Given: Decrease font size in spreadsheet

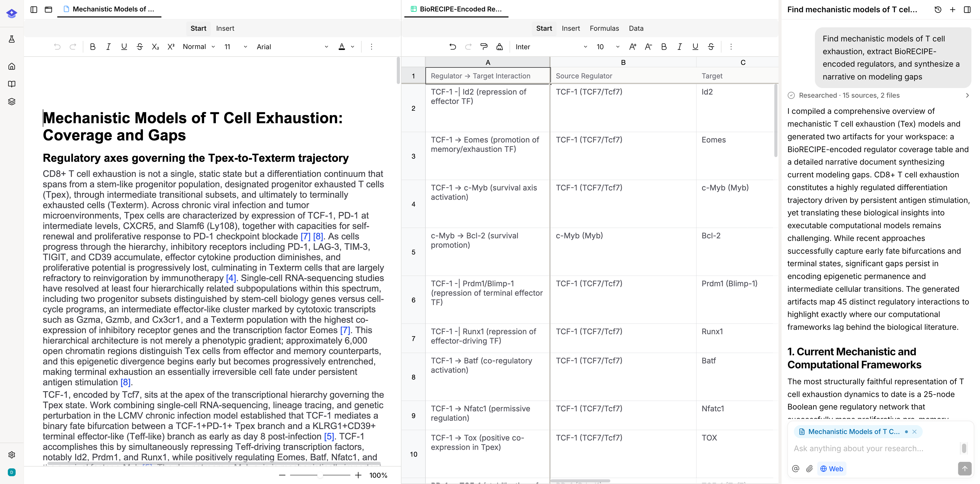Looking at the screenshot, I should (648, 47).
